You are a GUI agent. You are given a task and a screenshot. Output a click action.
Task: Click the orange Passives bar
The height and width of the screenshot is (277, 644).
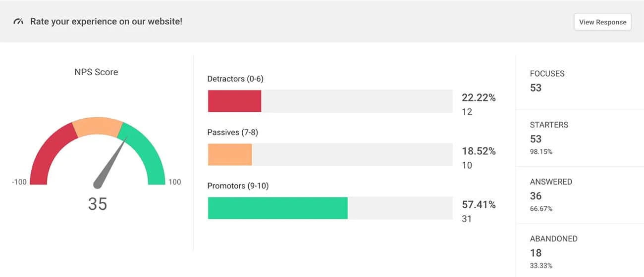[230, 154]
